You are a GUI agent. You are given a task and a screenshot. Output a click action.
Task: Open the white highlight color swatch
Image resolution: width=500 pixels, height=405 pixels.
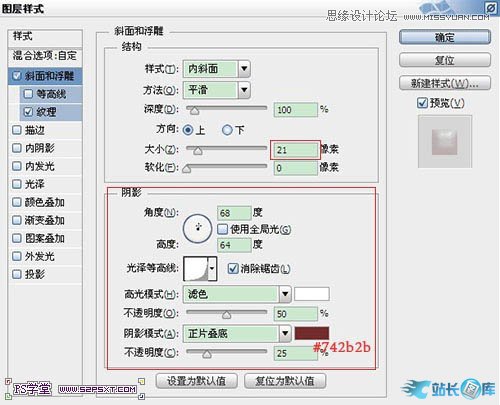(x=312, y=294)
